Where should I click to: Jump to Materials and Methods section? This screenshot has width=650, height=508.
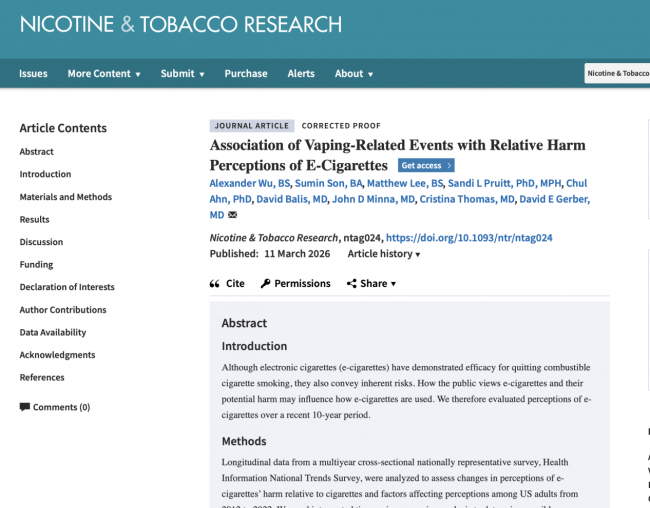coord(66,197)
